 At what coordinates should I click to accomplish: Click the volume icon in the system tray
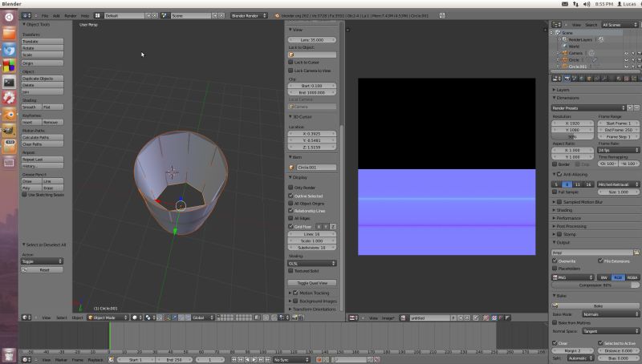coord(587,4)
